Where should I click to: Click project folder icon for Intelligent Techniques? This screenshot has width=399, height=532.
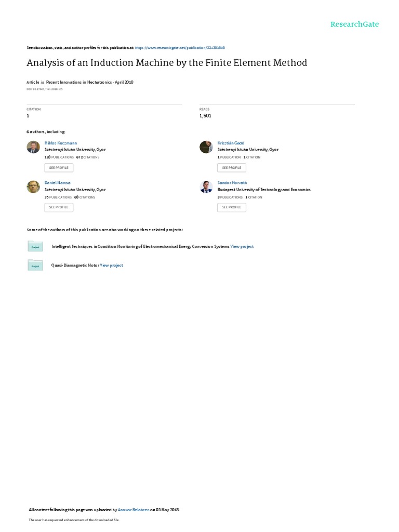click(x=35, y=246)
